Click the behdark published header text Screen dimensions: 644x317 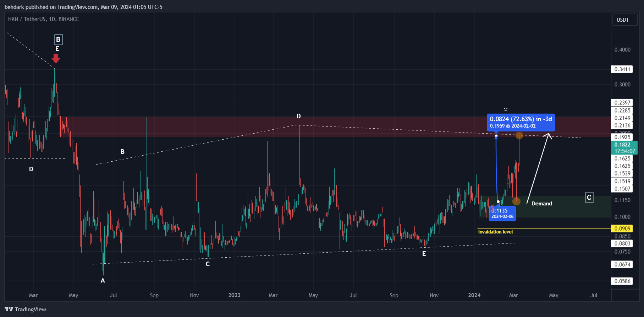[x=83, y=7]
